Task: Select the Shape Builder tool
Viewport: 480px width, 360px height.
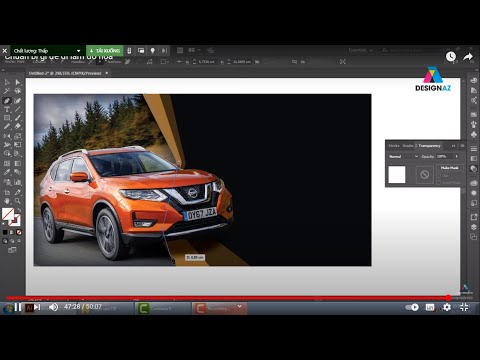Action: tap(7, 153)
